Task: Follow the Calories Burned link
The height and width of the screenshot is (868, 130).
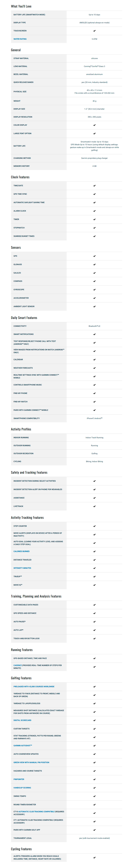Action: click(21, 551)
